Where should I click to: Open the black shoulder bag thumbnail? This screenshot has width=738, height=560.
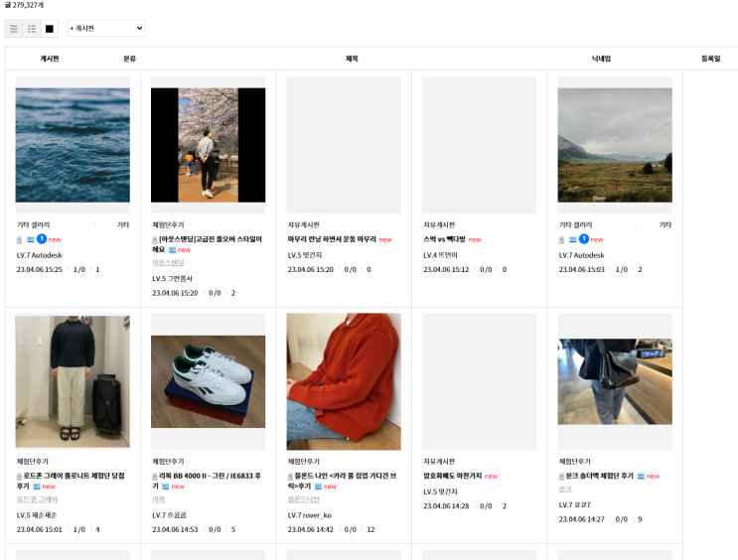pos(615,381)
